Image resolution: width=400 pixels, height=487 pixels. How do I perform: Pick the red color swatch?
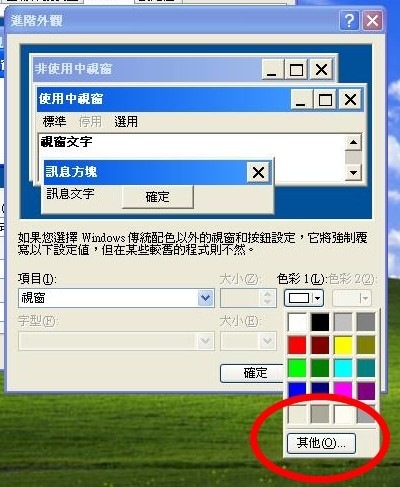297,345
